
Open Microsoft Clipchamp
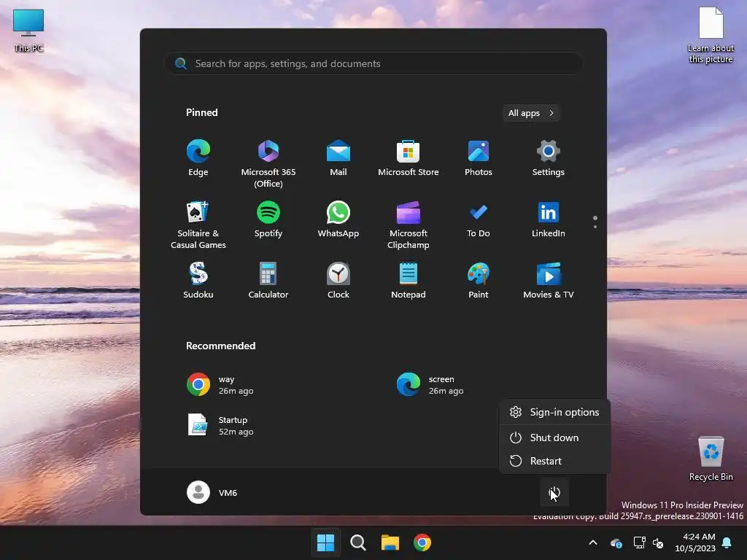409,225
